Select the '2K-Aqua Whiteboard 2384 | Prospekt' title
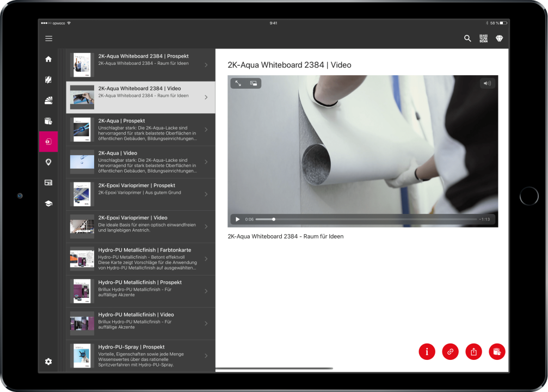Image resolution: width=548 pixels, height=392 pixels. click(x=143, y=56)
